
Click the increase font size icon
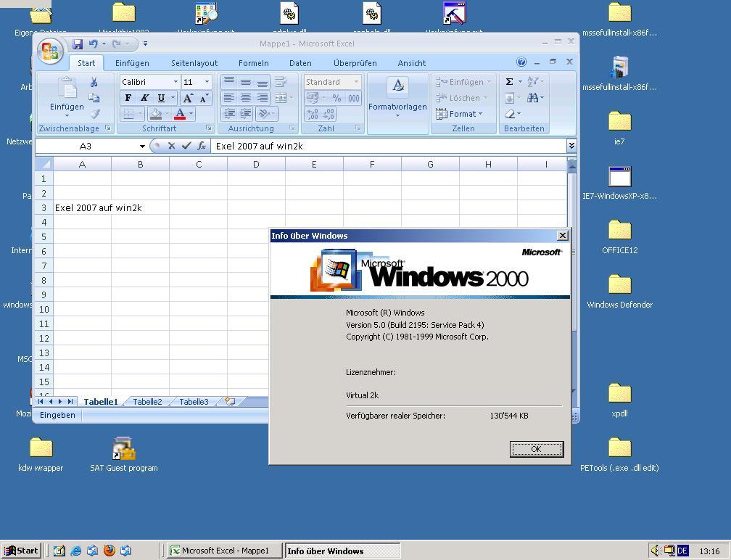[x=188, y=98]
